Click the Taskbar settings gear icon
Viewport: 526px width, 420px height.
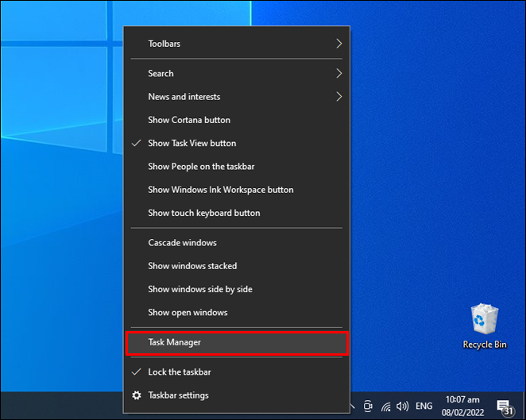coord(137,395)
